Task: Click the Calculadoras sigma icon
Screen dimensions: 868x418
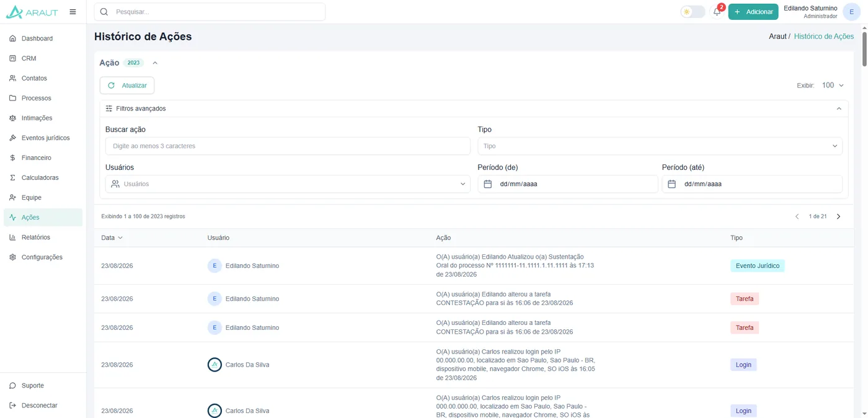Action: 12,177
